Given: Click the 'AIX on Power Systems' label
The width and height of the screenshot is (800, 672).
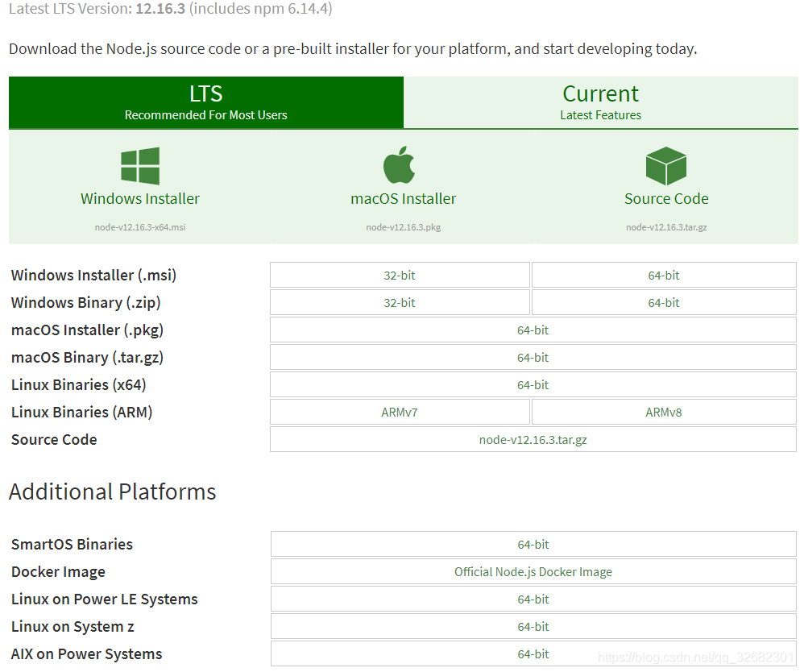Looking at the screenshot, I should (x=87, y=654).
